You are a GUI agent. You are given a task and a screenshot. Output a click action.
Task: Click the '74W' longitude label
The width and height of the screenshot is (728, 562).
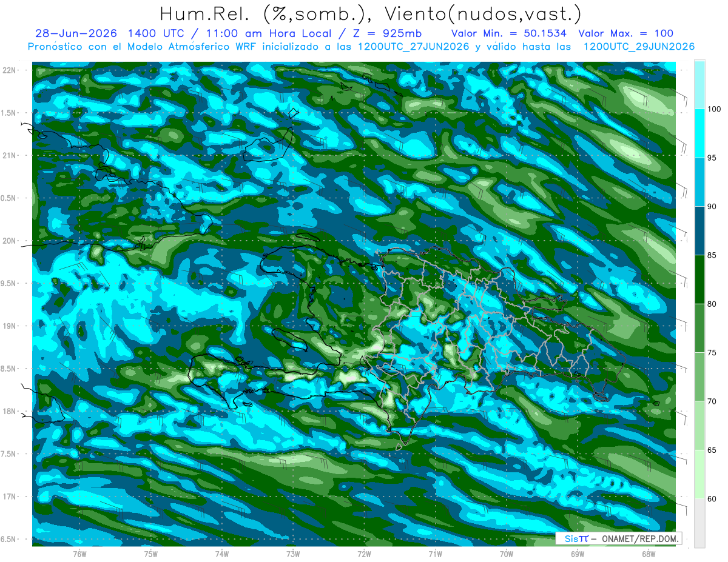pos(222,554)
